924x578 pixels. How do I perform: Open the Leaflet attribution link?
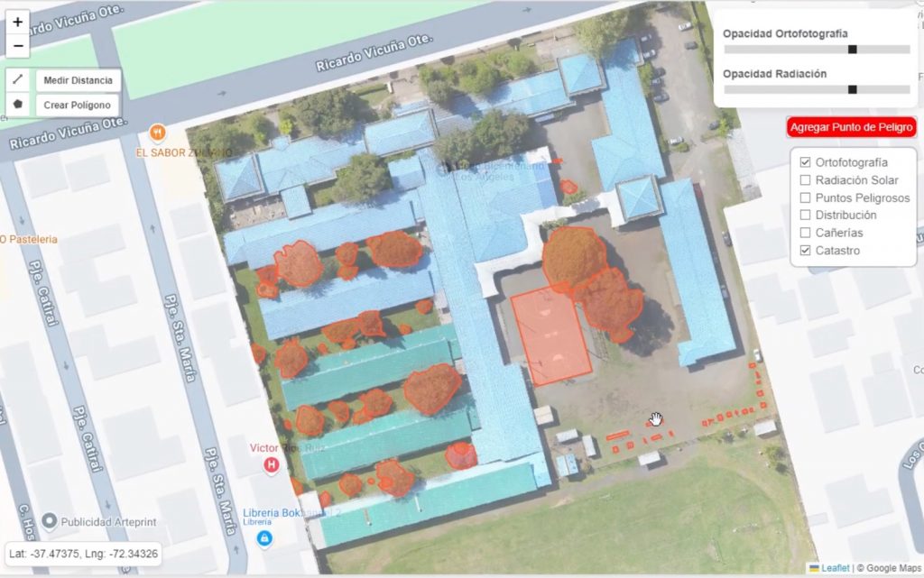[x=835, y=568]
